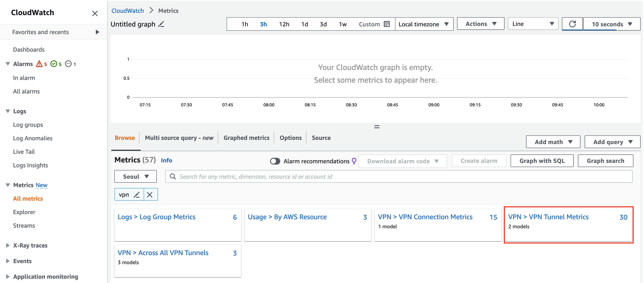Open VPN Tunnel Metrics card
The width and height of the screenshot is (644, 283).
coord(548,217)
